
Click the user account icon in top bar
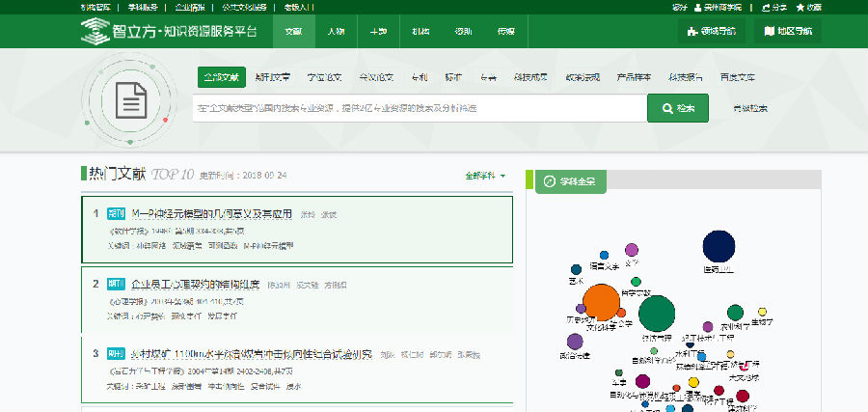698,7
